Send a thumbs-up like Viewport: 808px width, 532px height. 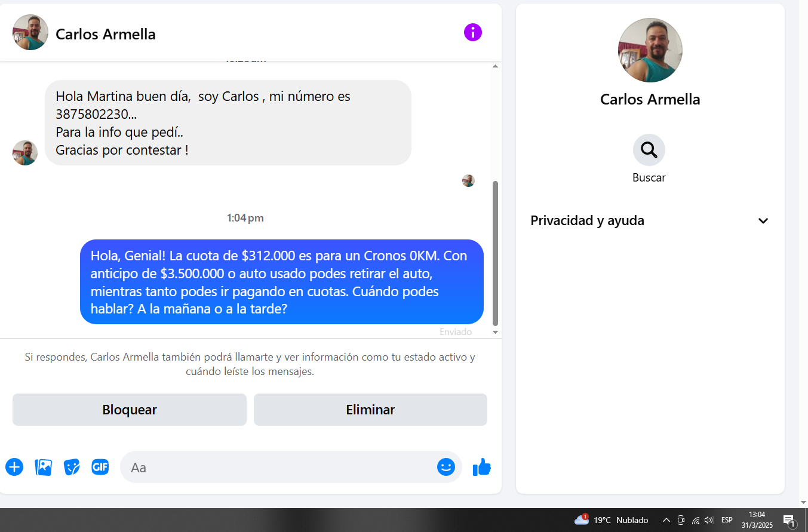click(x=482, y=467)
